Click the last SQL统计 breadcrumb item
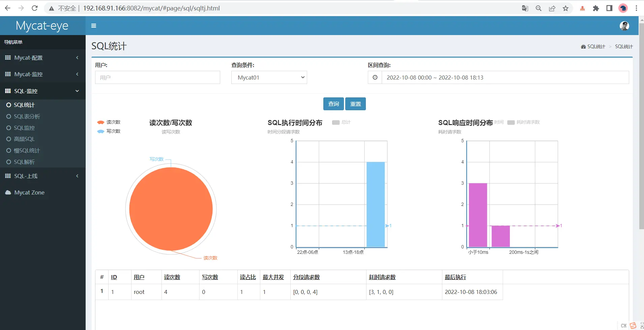Screen dimensions: 644x330 [624, 47]
